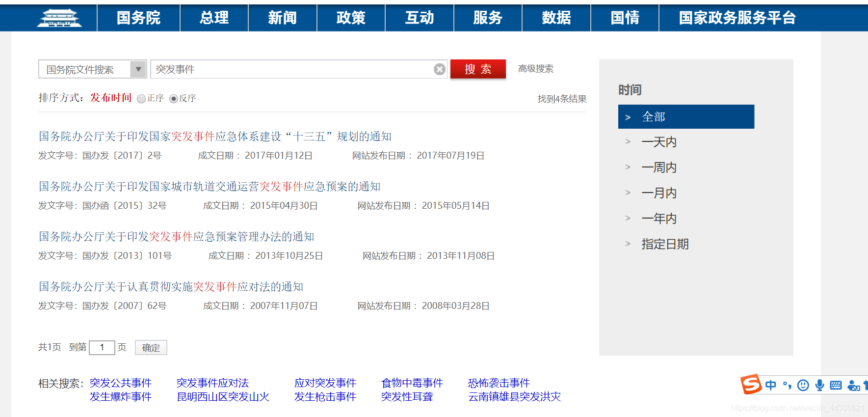
Task: Open the 突发事件应对法 implementation notice
Action: (171, 287)
